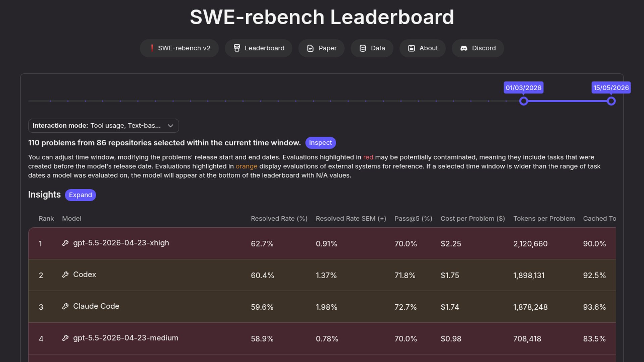Click the medal icon on Leaderboard

[x=237, y=48]
